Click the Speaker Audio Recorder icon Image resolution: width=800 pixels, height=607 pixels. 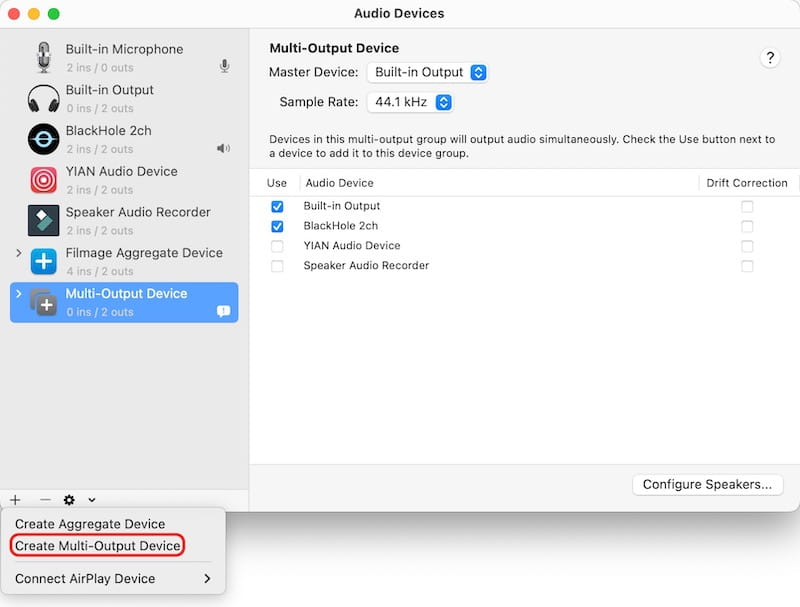[x=43, y=220]
